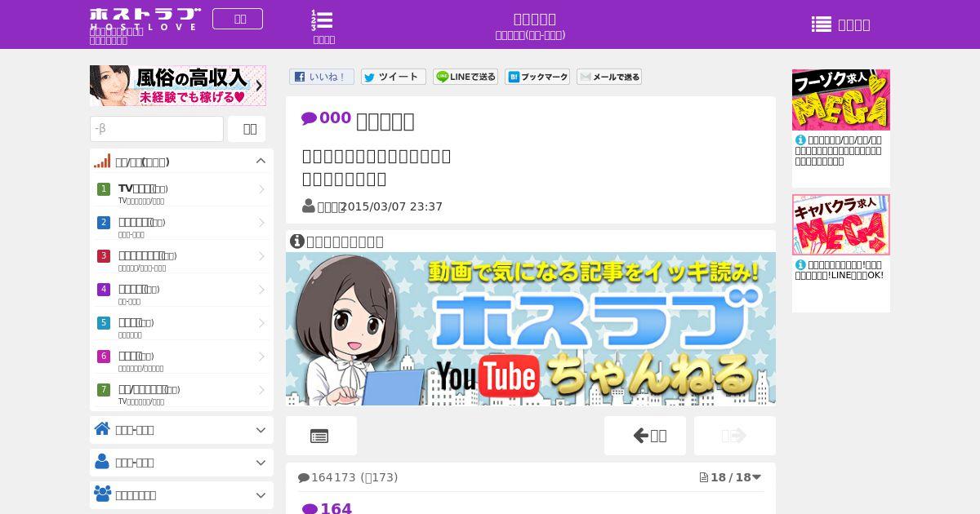
Task: Click the blue users group icon in sidebar
Action: coord(103,494)
